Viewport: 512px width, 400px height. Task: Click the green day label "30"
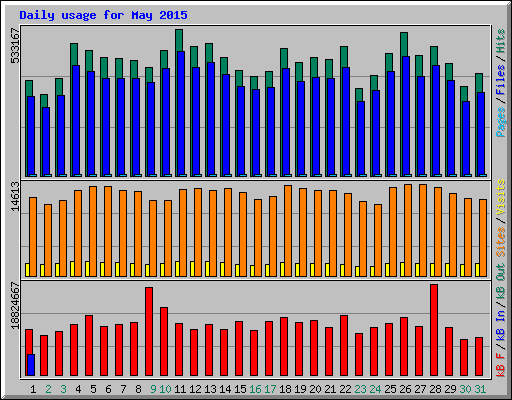[x=465, y=389]
